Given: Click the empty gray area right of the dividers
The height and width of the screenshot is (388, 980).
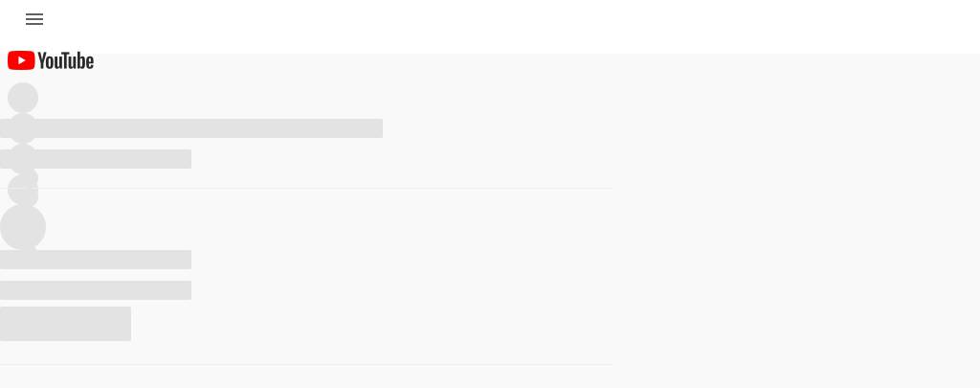Looking at the screenshot, I should pyautogui.click(x=794, y=240).
